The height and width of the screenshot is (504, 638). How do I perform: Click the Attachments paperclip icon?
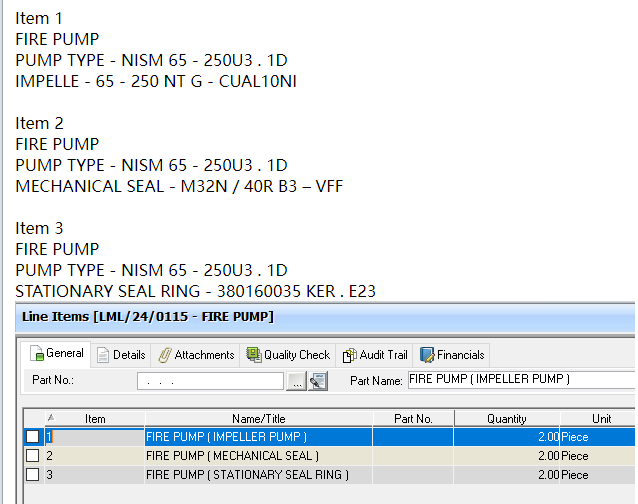165,355
